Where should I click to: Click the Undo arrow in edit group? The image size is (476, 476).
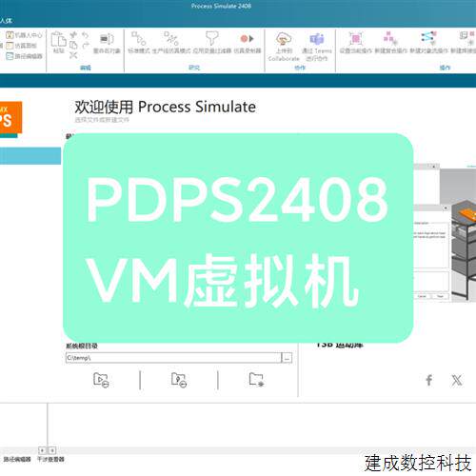click(x=85, y=35)
